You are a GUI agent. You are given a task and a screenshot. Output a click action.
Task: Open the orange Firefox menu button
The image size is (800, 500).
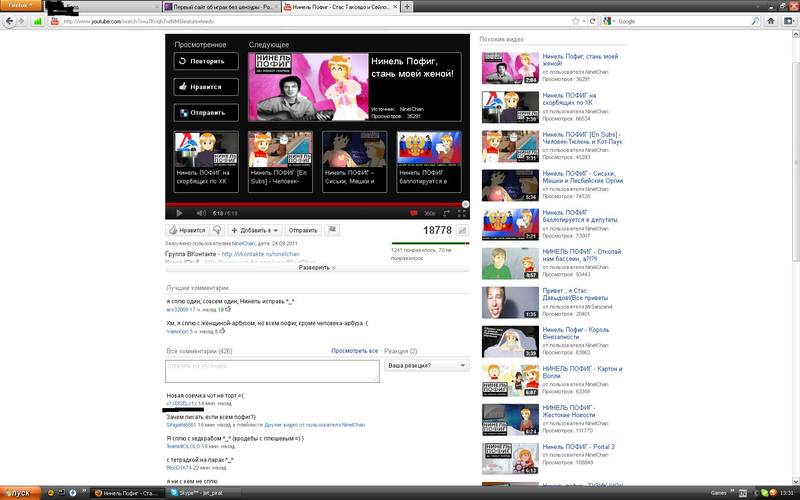tap(19, 6)
